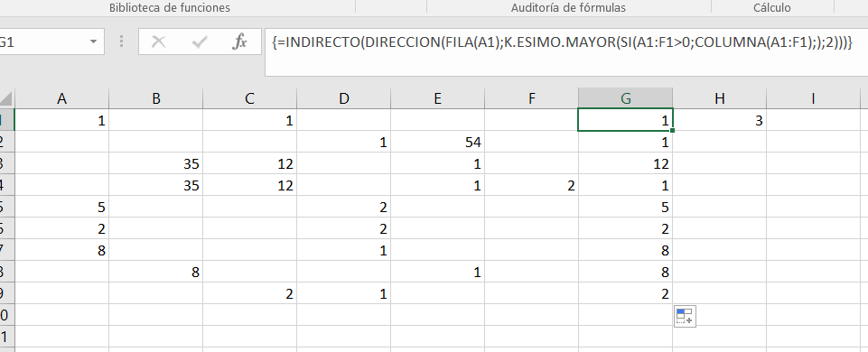The width and height of the screenshot is (868, 352).
Task: Select cell C9 containing 2
Action: coord(249,293)
